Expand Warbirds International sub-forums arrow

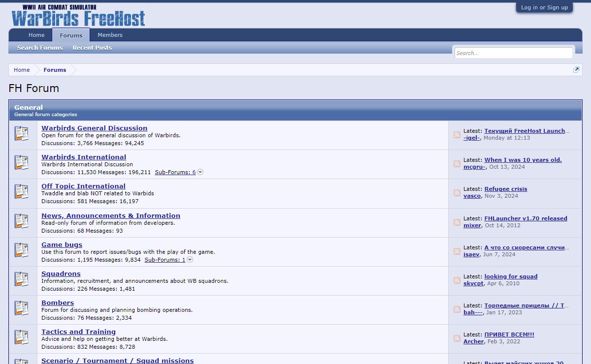(x=200, y=172)
